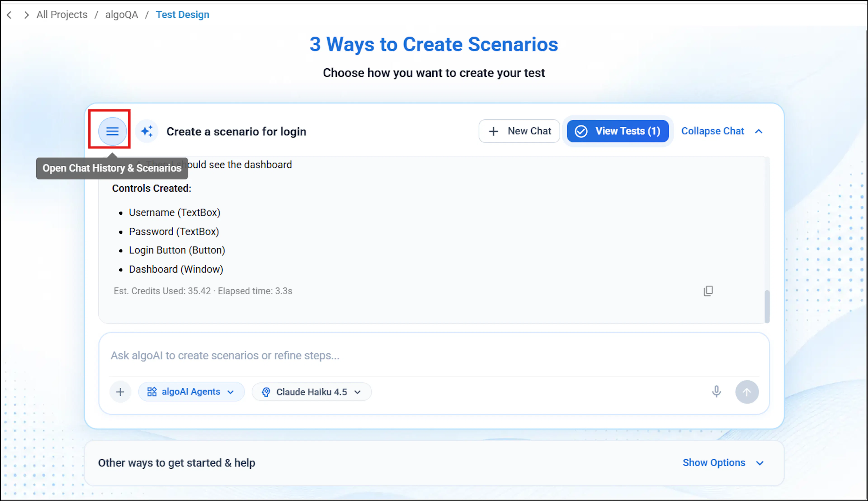Click the 'Controls Created:' heading
The height and width of the screenshot is (501, 868).
click(152, 188)
